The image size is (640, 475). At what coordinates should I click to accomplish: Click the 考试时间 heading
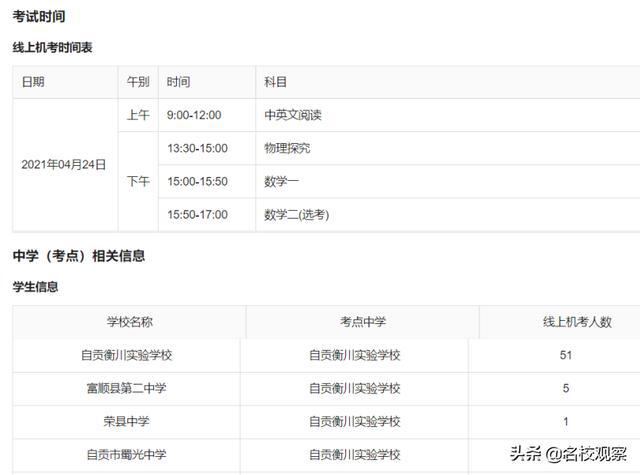(39, 16)
